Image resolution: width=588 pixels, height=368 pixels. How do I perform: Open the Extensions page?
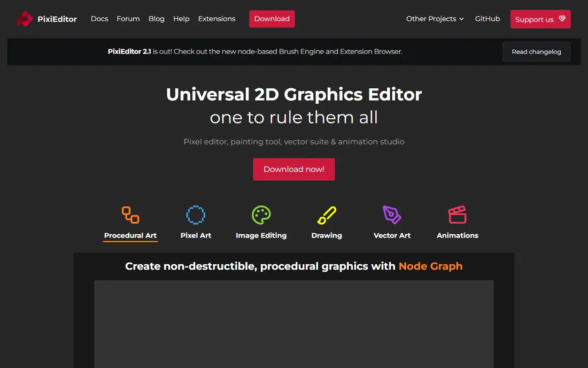216,19
